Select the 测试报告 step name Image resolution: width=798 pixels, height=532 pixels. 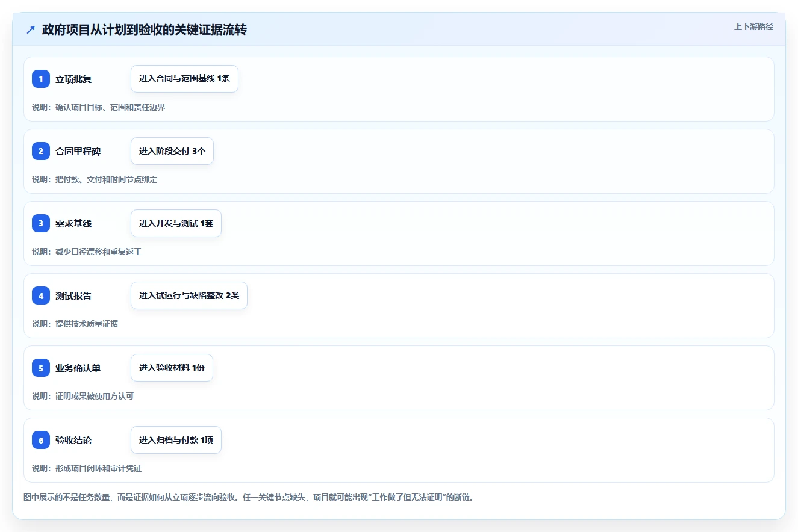point(73,295)
